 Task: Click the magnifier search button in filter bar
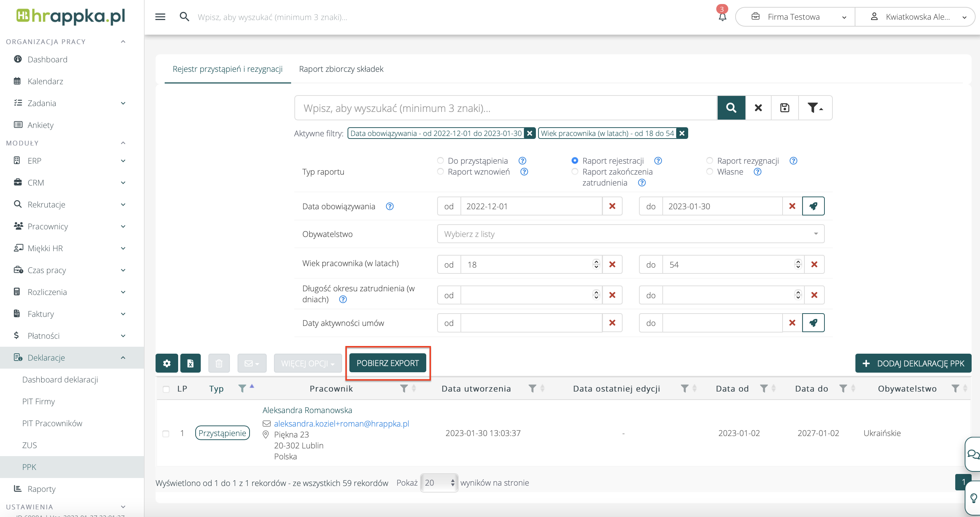pyautogui.click(x=731, y=108)
